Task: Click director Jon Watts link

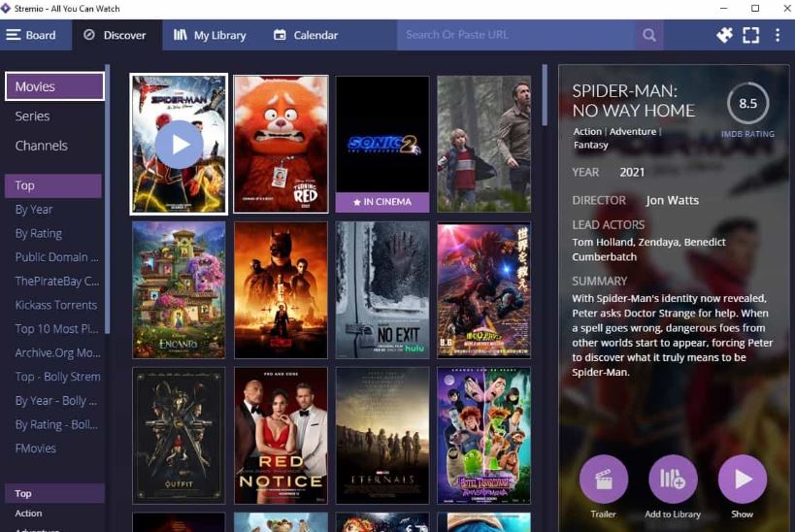Action: point(673,200)
